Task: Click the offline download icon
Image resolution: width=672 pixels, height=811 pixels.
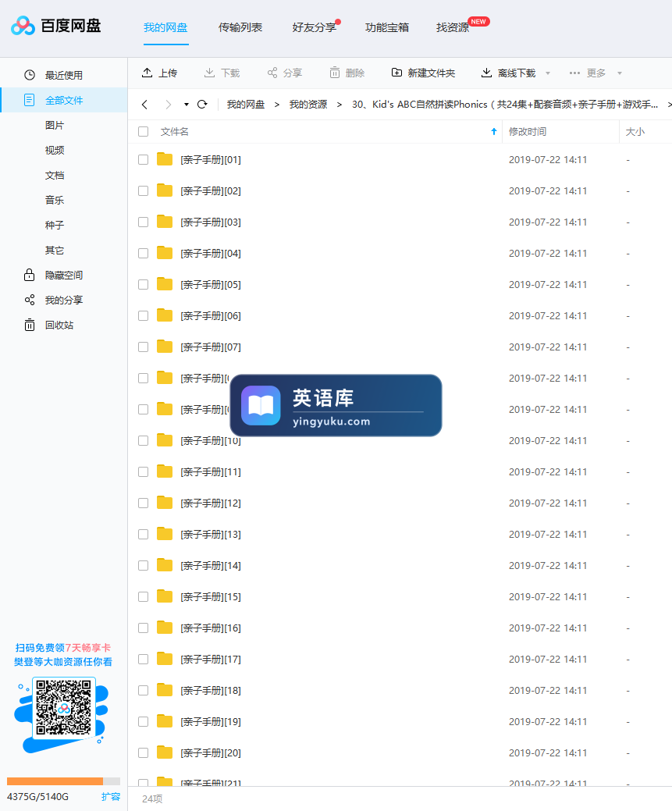Action: [486, 73]
